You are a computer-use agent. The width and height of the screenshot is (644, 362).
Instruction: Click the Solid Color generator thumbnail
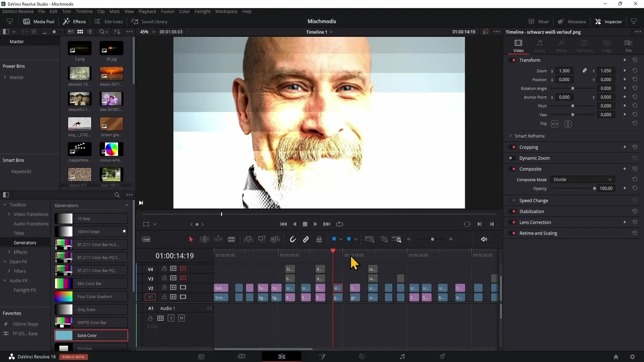(63, 336)
